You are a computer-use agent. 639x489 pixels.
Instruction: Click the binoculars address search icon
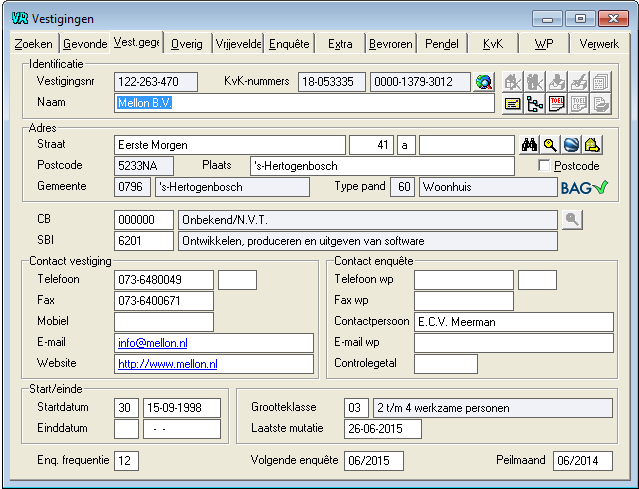coord(529,145)
